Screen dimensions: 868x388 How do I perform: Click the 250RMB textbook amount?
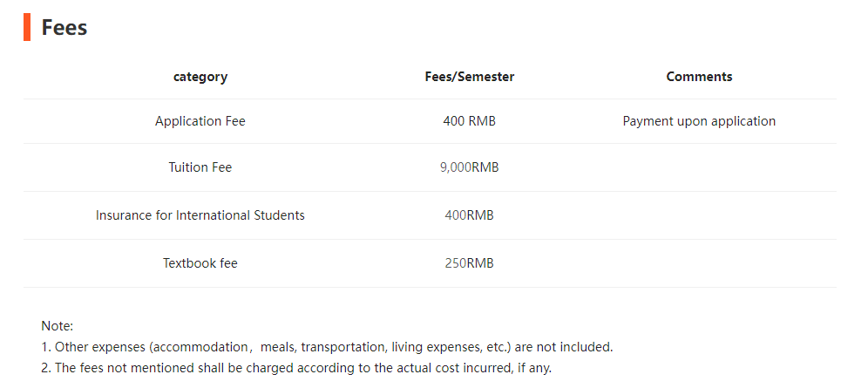coord(469,263)
